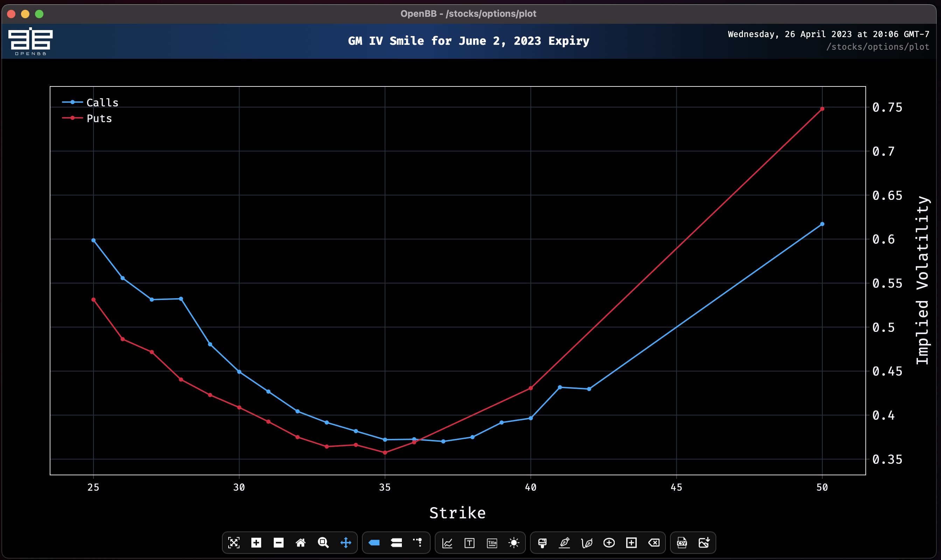Activate the blue Pan arrows tool

tap(346, 542)
